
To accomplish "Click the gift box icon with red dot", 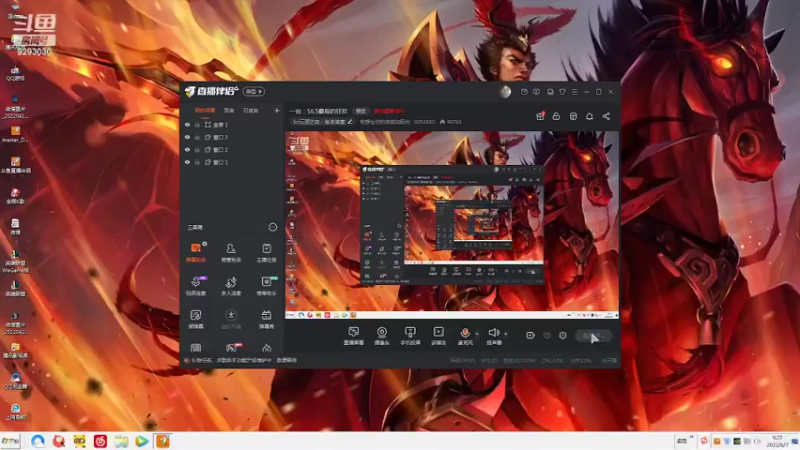I will (540, 116).
